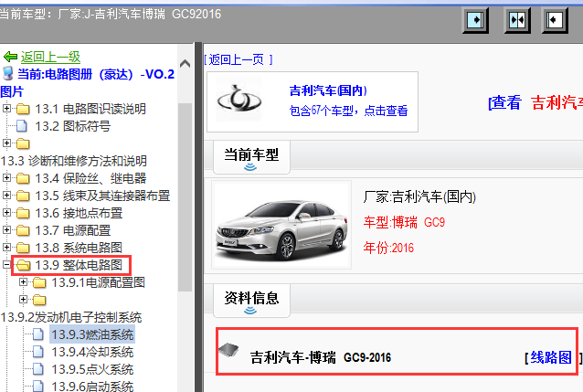The width and height of the screenshot is (583, 392).
Task: Click document icon of 13.2 图标符号
Action: pos(22,126)
